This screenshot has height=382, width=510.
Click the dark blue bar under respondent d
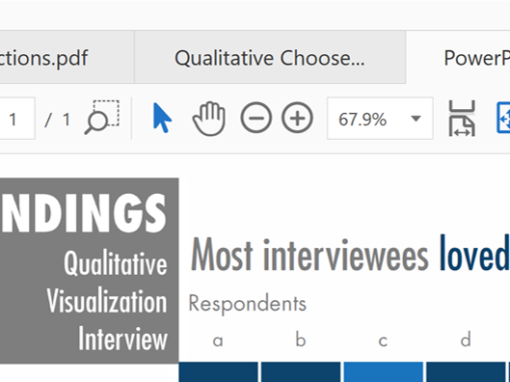(x=466, y=372)
